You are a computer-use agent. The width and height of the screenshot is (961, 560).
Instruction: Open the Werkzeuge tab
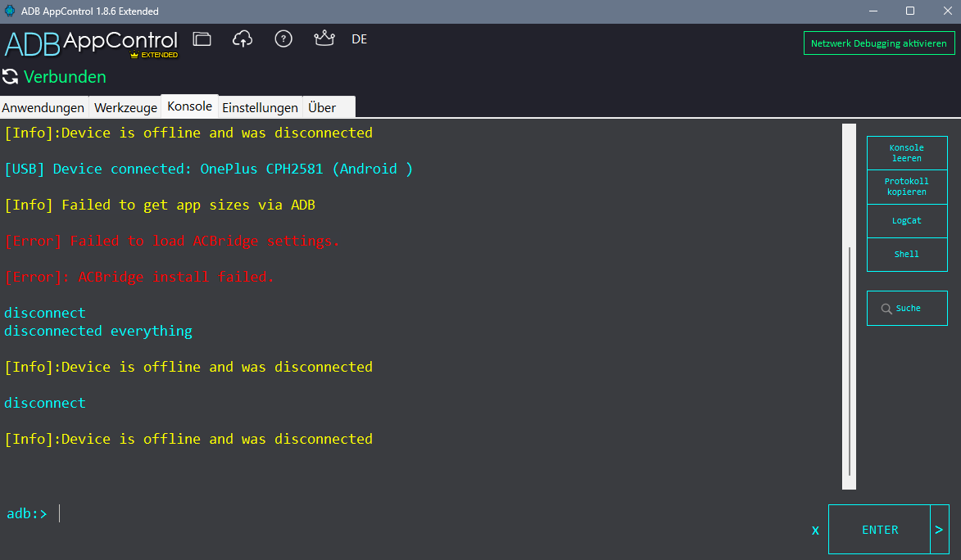tap(125, 107)
